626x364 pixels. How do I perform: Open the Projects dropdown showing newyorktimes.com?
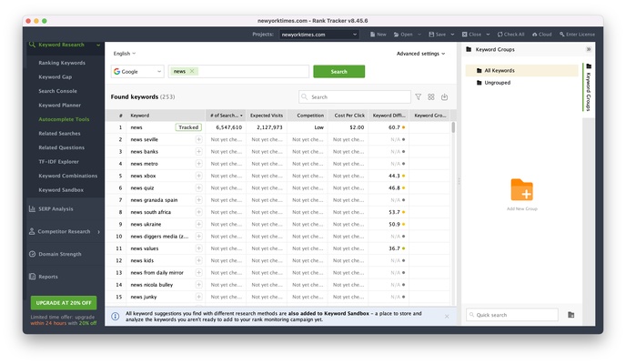319,35
